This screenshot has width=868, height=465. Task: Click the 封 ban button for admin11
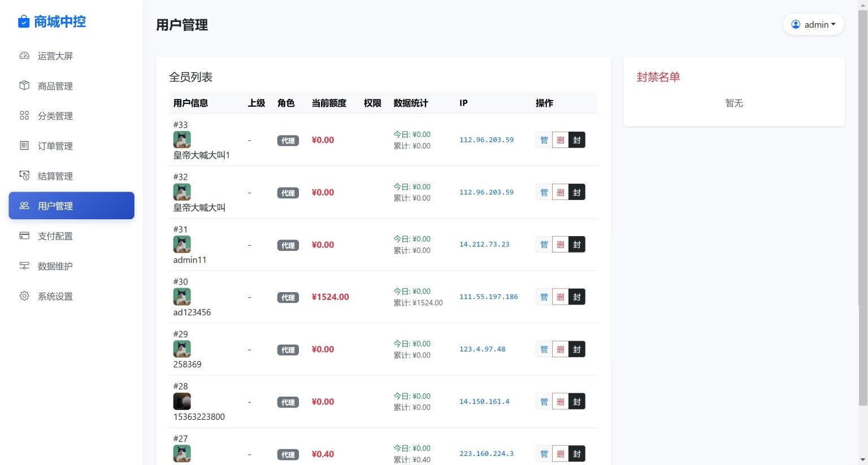[576, 244]
